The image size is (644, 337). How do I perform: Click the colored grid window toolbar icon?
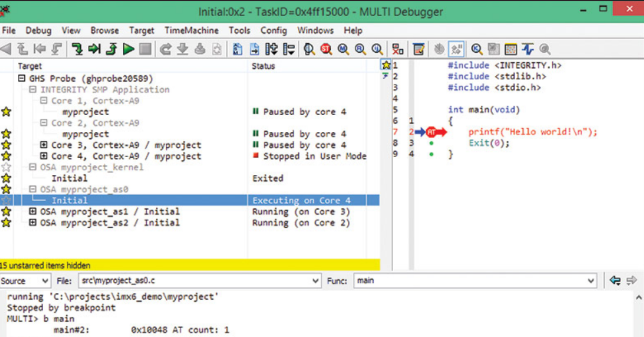click(511, 49)
